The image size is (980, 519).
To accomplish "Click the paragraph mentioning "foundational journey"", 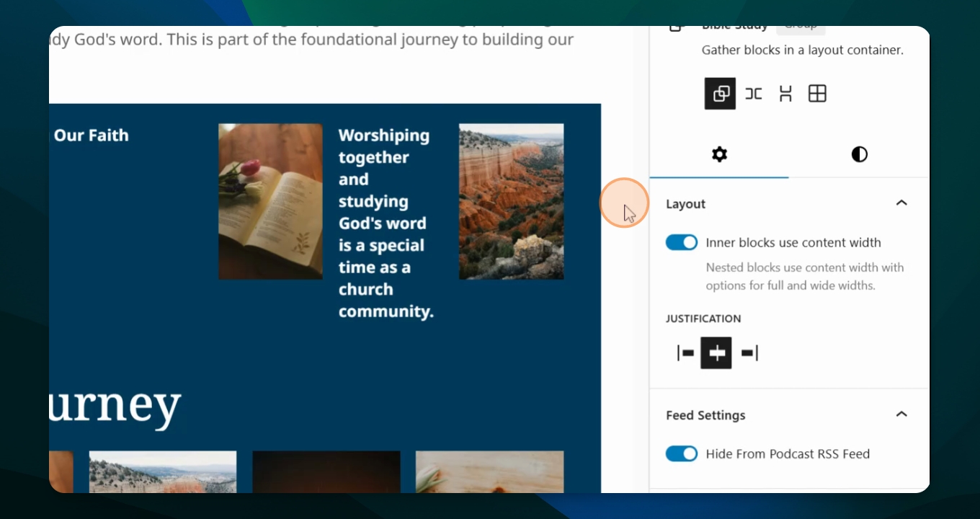I will [x=311, y=39].
